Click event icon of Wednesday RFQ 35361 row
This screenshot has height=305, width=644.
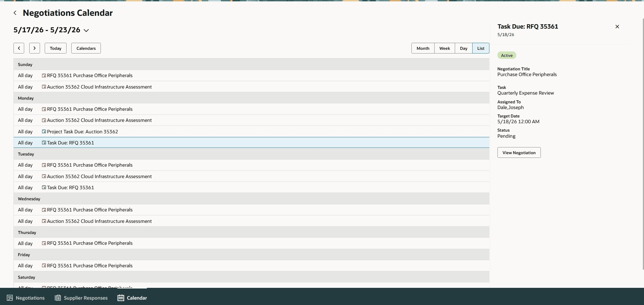tap(44, 210)
